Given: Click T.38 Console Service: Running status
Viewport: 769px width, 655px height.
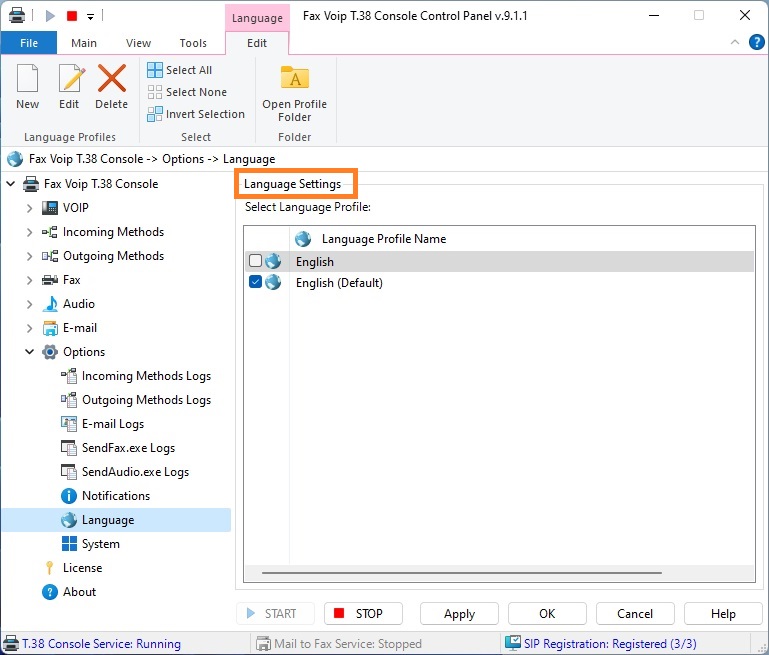Looking at the screenshot, I should click(92, 643).
